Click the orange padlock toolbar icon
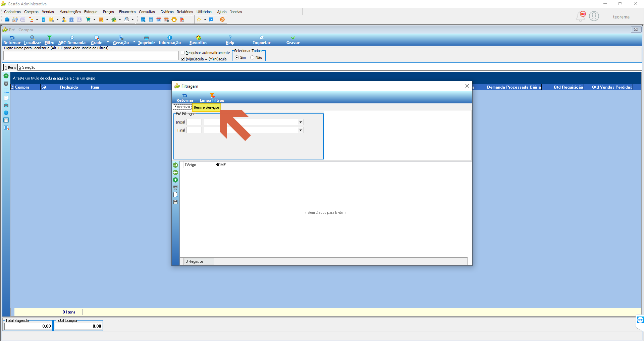 coord(174,19)
